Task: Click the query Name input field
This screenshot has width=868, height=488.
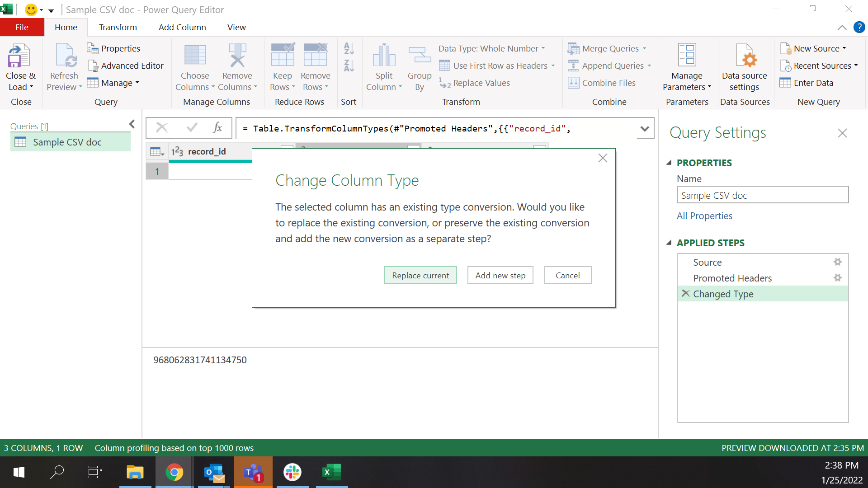Action: pos(762,195)
